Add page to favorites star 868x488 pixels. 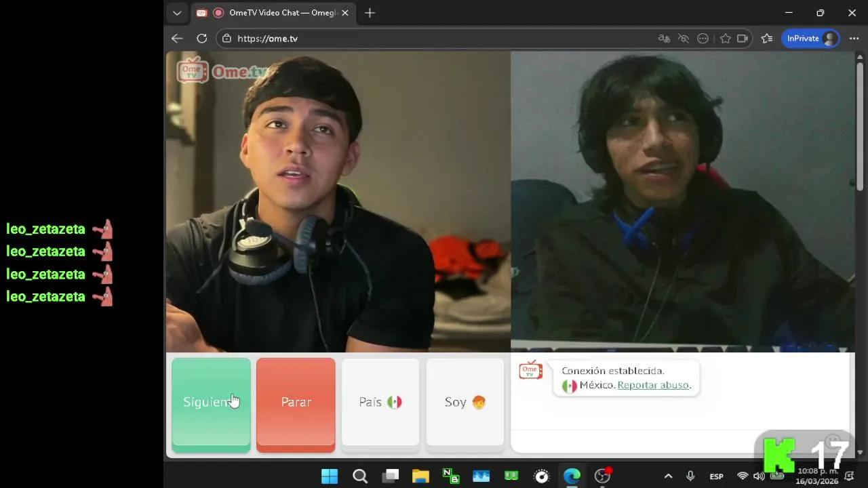point(725,39)
